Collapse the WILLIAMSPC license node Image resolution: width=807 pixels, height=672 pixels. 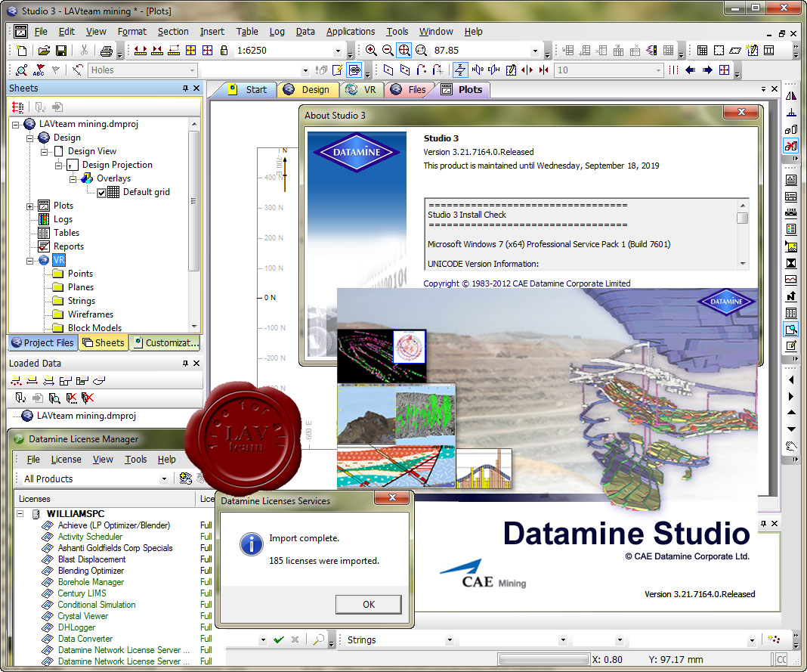(20, 513)
